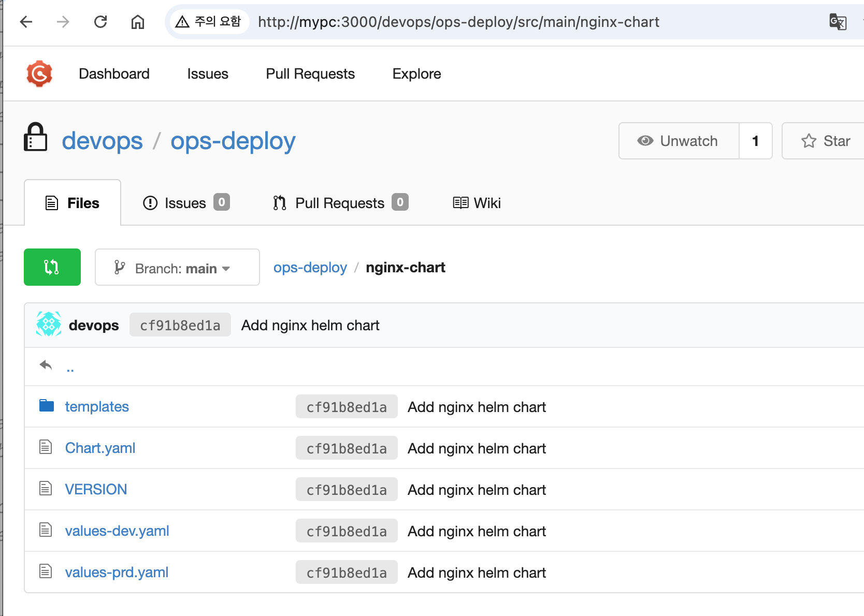This screenshot has height=616, width=864.
Task: Click the nginx-chart breadcrumb text
Action: pyautogui.click(x=406, y=267)
